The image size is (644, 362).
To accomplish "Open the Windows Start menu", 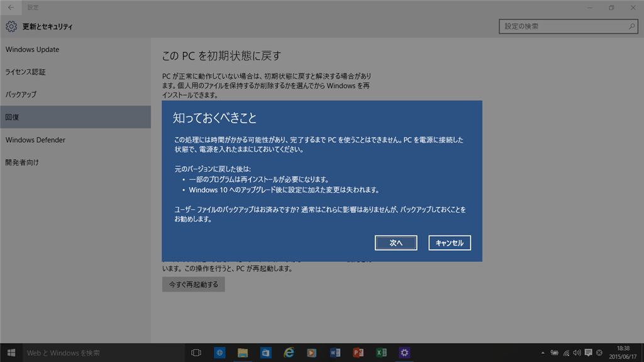I will (11, 353).
